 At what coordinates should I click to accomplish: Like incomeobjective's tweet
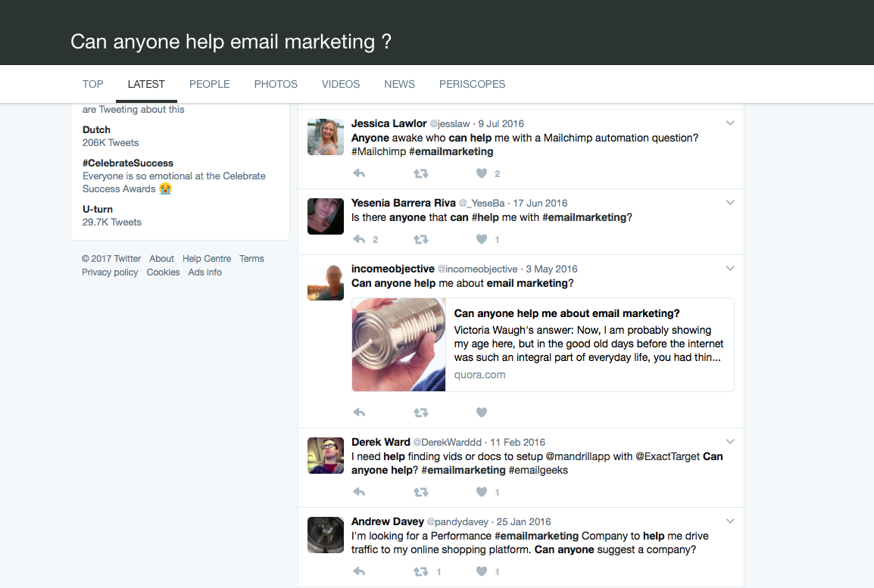tap(482, 412)
